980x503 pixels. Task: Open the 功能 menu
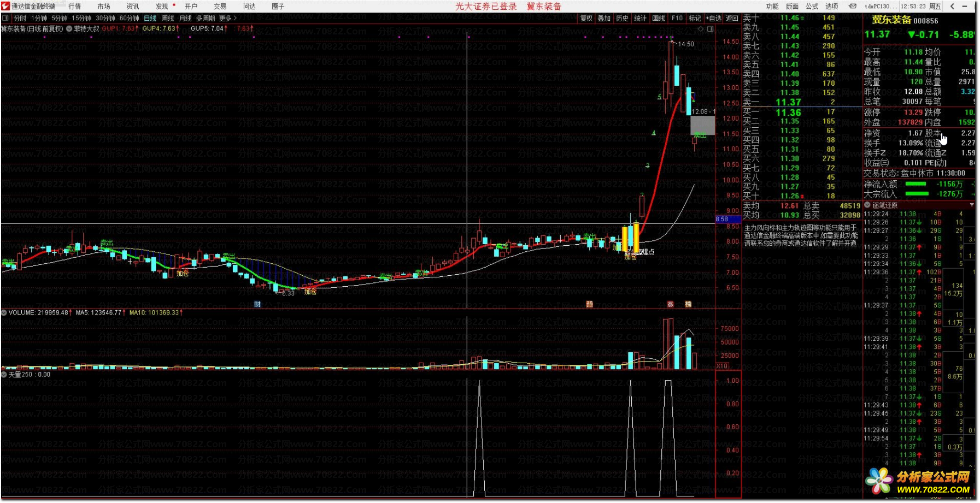pyautogui.click(x=772, y=7)
